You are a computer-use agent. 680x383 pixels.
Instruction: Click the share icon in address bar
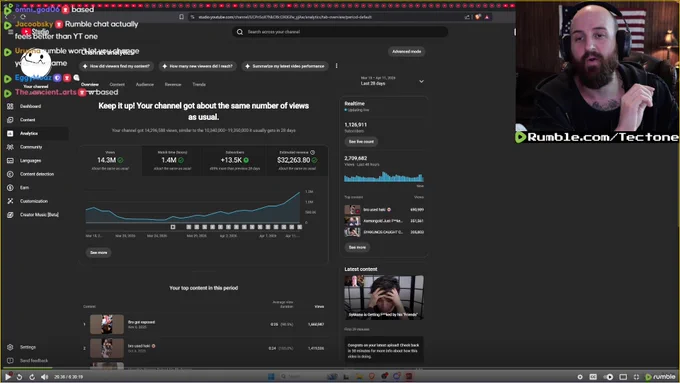[467, 17]
